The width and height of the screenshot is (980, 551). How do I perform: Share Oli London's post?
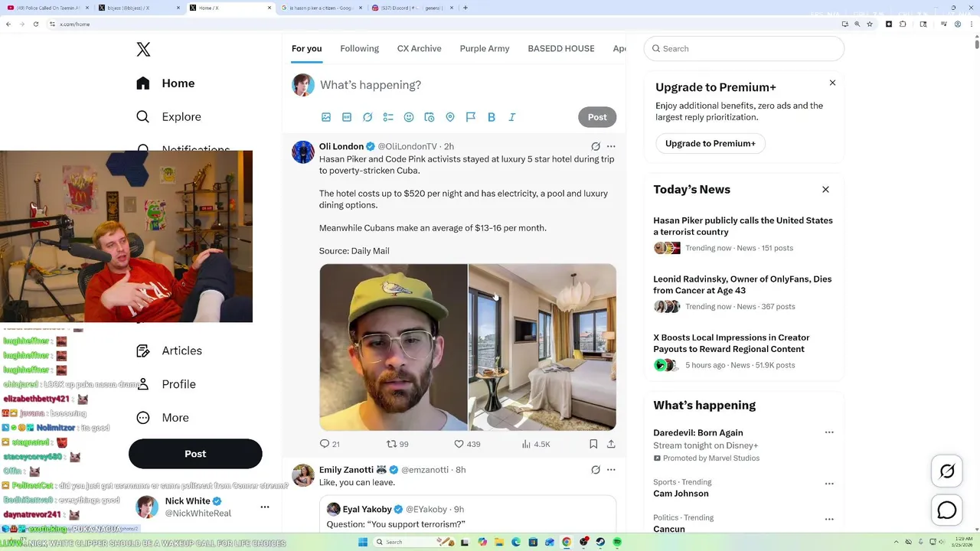pyautogui.click(x=611, y=444)
